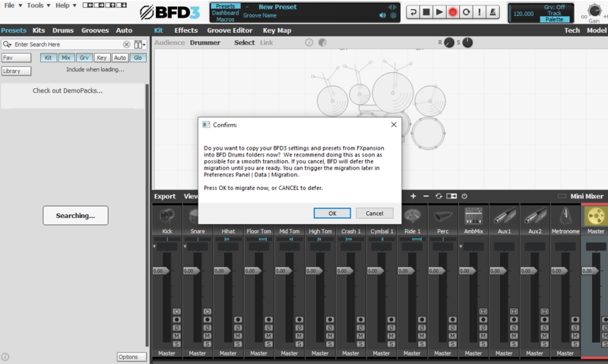Expand the Snare channel disclosure triangle

(185, 246)
